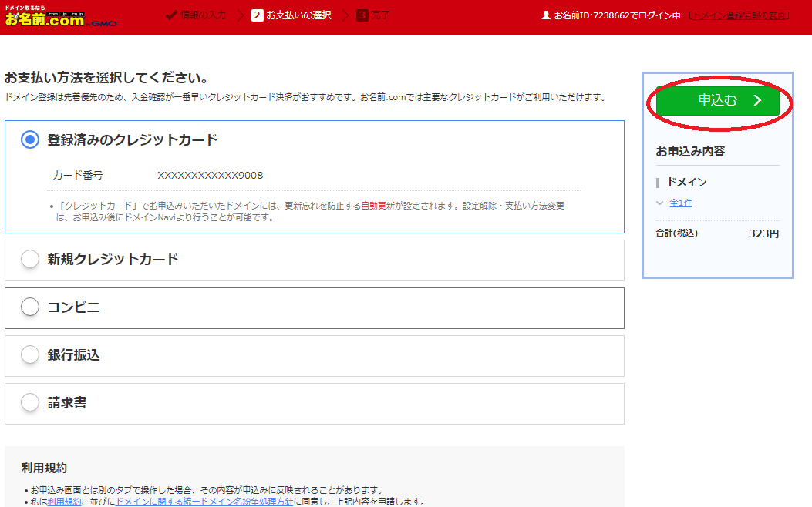Click the user profile icon beside お名前ID

point(546,15)
